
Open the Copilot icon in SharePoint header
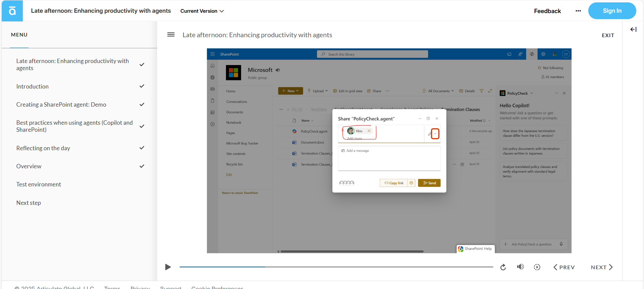click(x=532, y=54)
